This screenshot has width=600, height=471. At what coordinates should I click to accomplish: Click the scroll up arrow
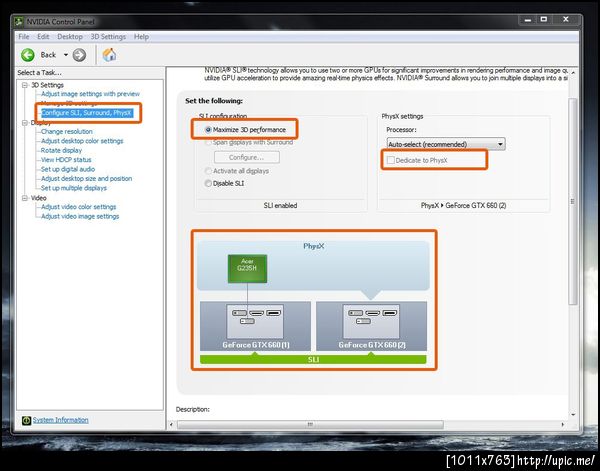pyautogui.click(x=573, y=72)
